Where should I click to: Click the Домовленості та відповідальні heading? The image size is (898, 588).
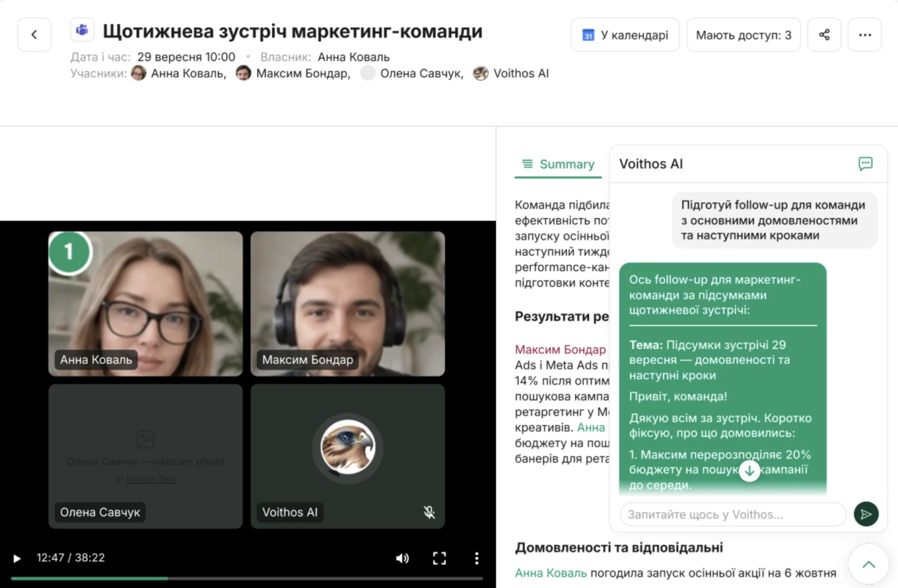(x=619, y=548)
